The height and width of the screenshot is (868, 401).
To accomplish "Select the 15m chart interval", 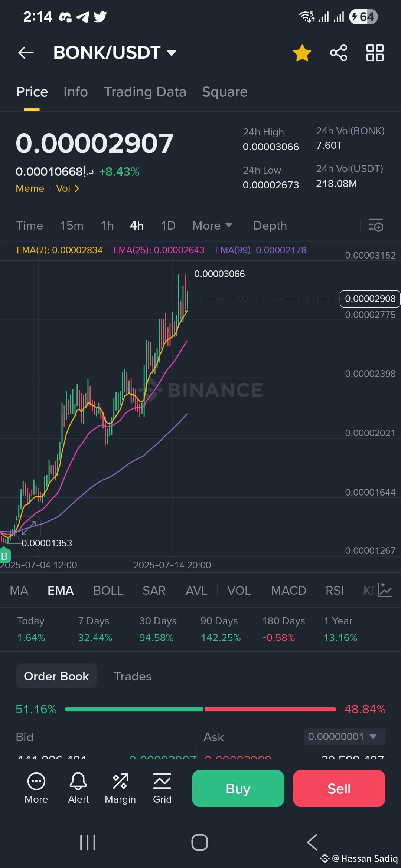I will 72,226.
